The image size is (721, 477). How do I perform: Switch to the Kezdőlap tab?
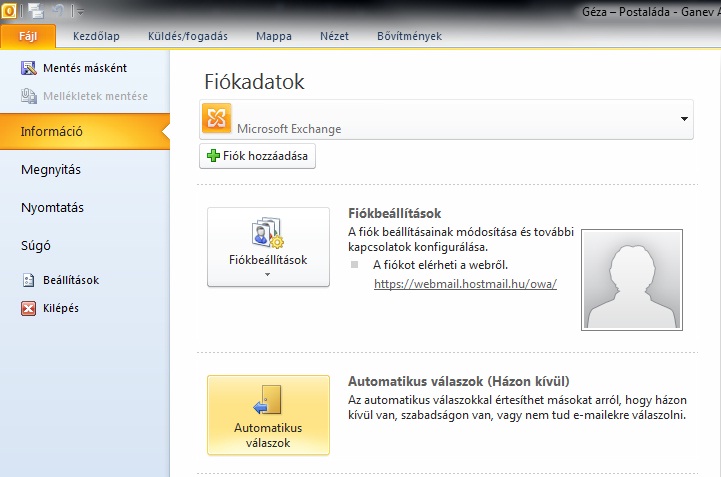coord(96,36)
